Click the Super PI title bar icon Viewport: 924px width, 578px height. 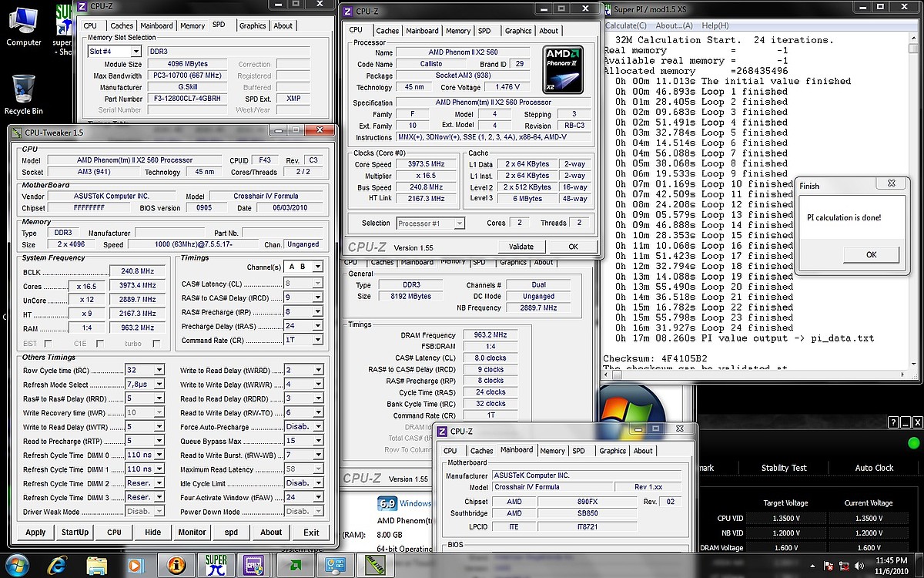coord(607,9)
